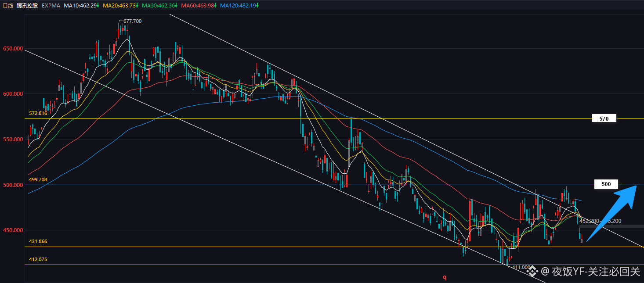This screenshot has width=644, height=283.
Task: Click the 600.000 axis price label
Action: click(x=13, y=94)
